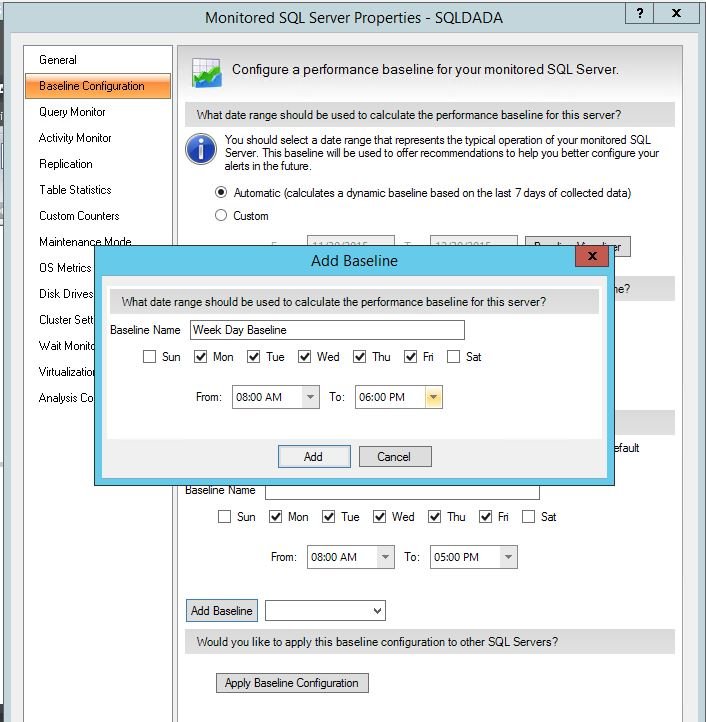Screen dimensions: 706x722
Task: Select Baseline Configuration in sidebar
Action: tap(98, 86)
